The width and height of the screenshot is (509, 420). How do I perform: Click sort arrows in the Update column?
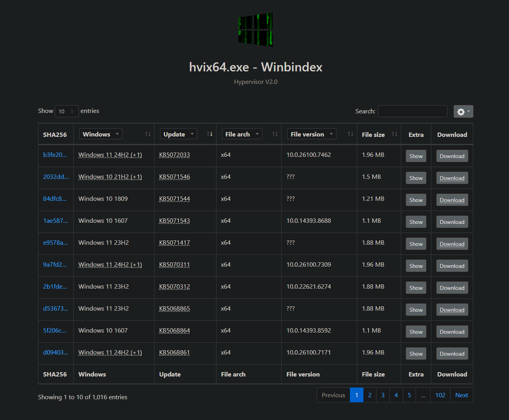210,134
